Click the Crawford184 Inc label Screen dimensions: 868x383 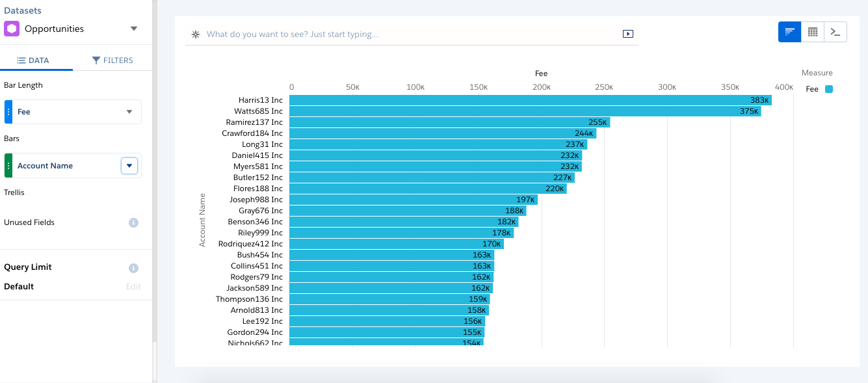pyautogui.click(x=252, y=133)
